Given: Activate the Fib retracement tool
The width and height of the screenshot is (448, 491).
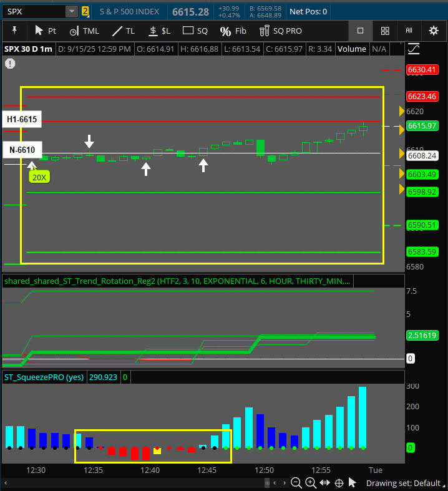Looking at the screenshot, I should [233, 31].
